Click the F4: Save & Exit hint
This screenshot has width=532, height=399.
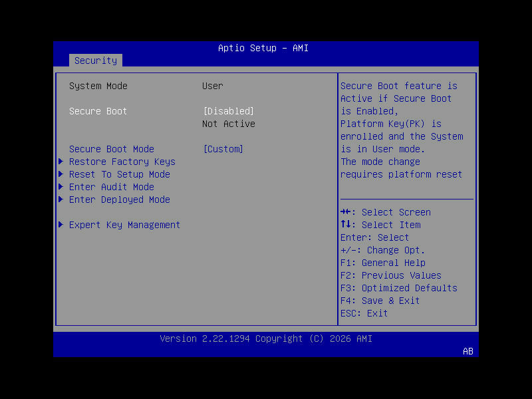pos(380,301)
